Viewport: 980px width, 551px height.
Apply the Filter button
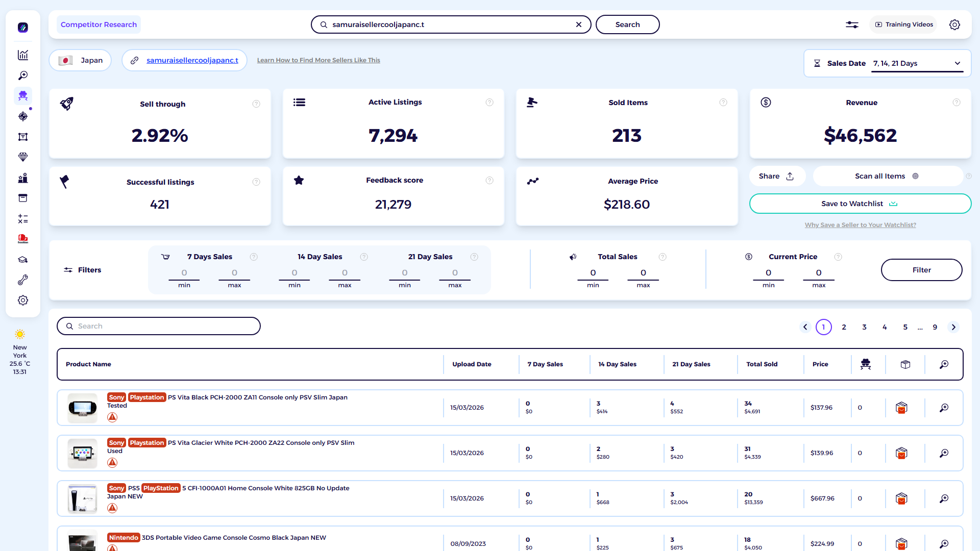pos(921,270)
